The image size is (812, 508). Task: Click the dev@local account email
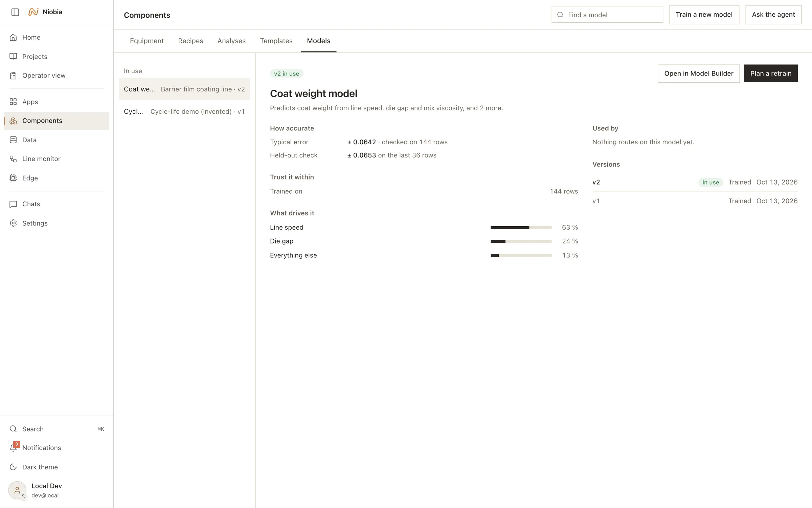click(45, 495)
